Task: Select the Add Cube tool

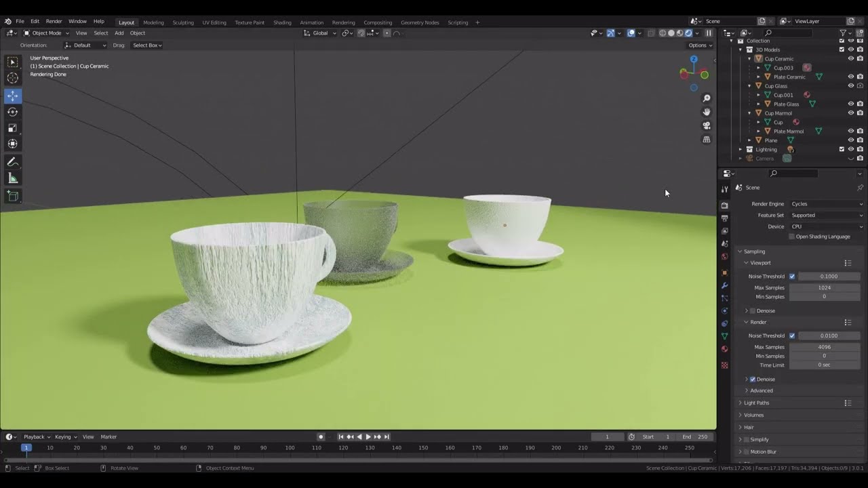Action: [12, 196]
